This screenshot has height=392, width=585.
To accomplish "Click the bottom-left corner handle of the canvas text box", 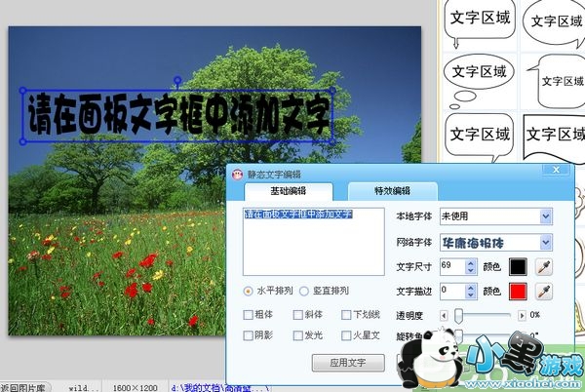I will pos(22,141).
